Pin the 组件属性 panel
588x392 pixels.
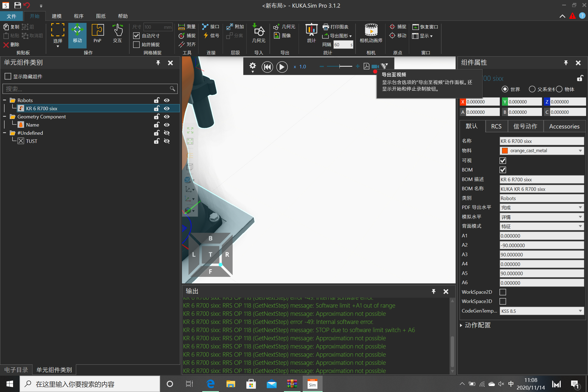pos(566,63)
